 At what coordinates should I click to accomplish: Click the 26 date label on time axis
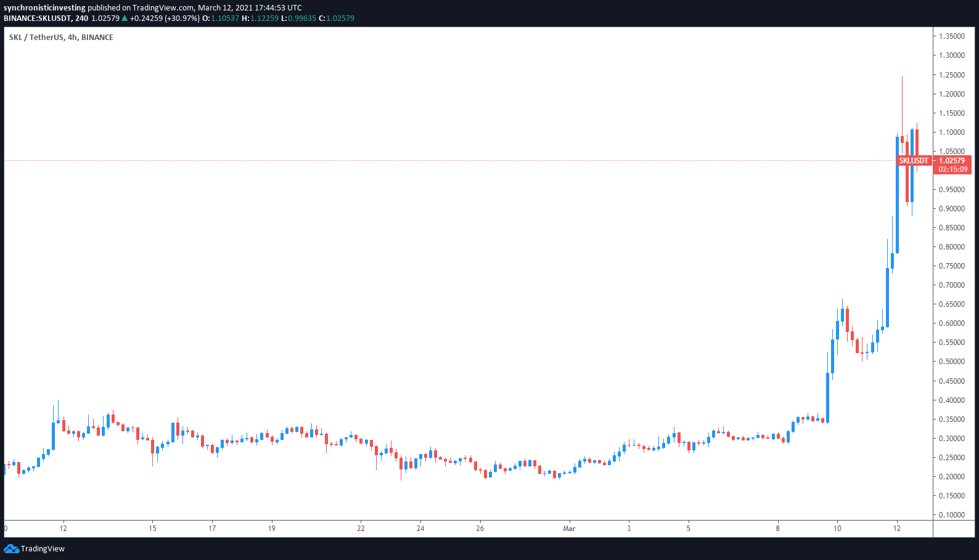pyautogui.click(x=480, y=529)
